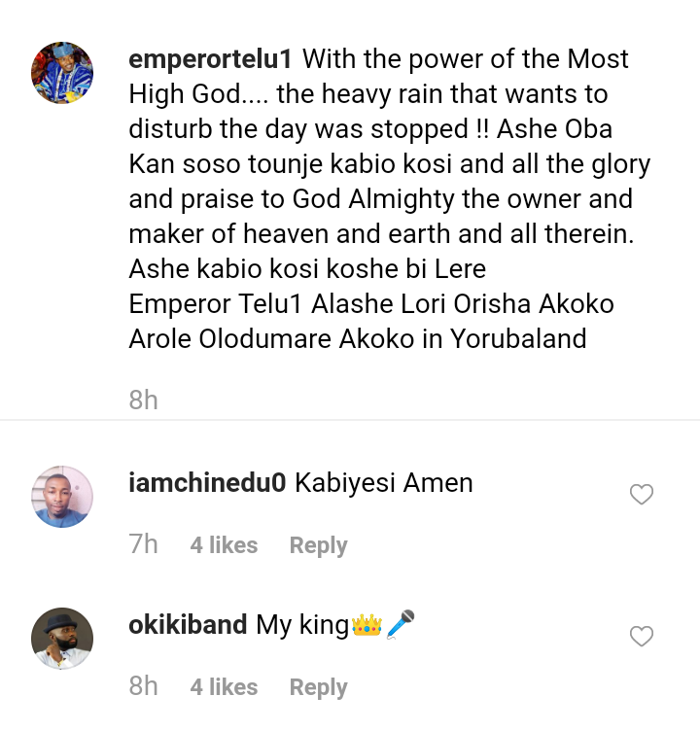
Task: View the 4 likes on iamchinedu0's comment
Action: pos(224,545)
